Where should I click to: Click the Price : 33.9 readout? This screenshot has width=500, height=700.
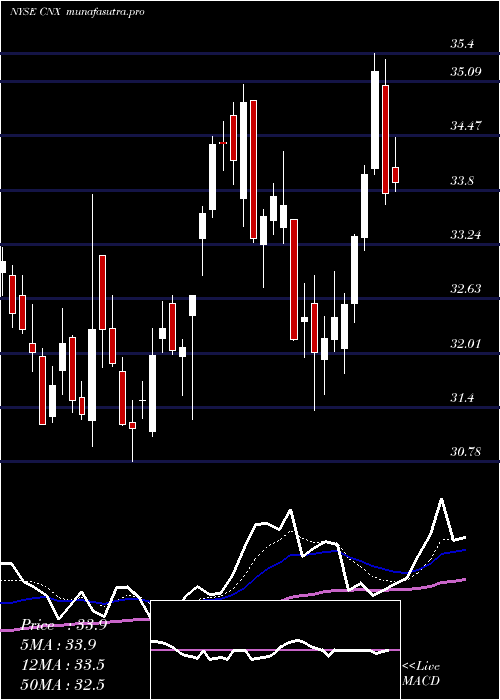tap(64, 625)
